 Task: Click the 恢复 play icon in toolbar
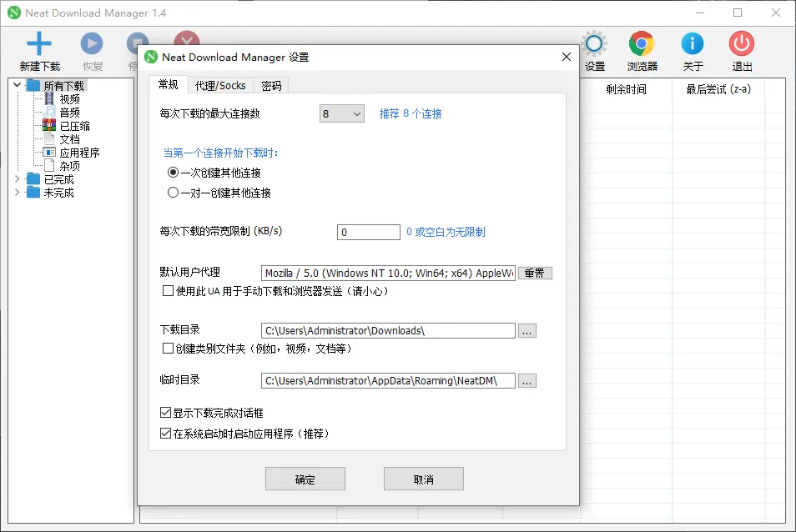coord(92,43)
